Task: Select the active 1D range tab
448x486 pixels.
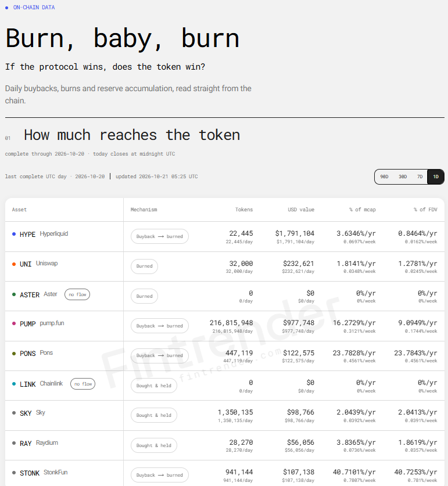Action: 436,177
